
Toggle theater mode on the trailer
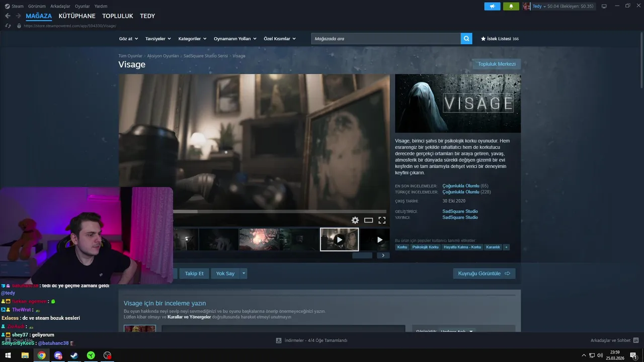368,220
